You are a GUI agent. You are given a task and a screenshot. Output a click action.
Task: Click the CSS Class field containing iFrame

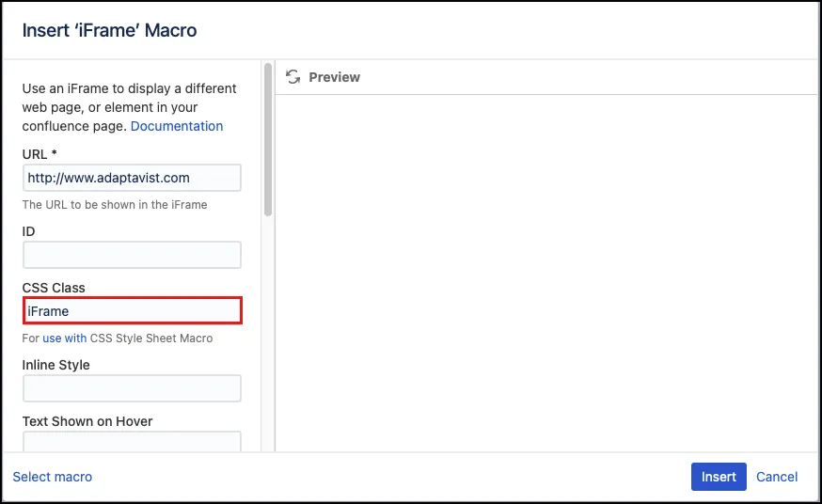click(x=132, y=310)
